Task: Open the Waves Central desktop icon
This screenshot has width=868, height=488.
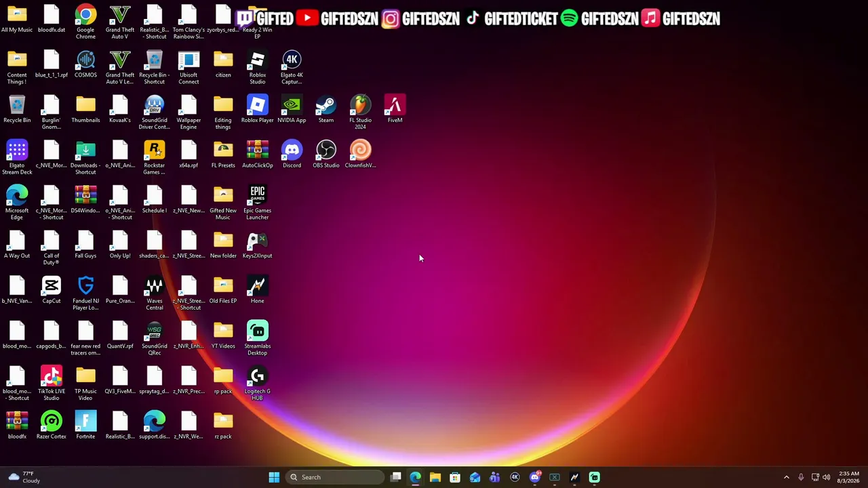Action: click(154, 293)
